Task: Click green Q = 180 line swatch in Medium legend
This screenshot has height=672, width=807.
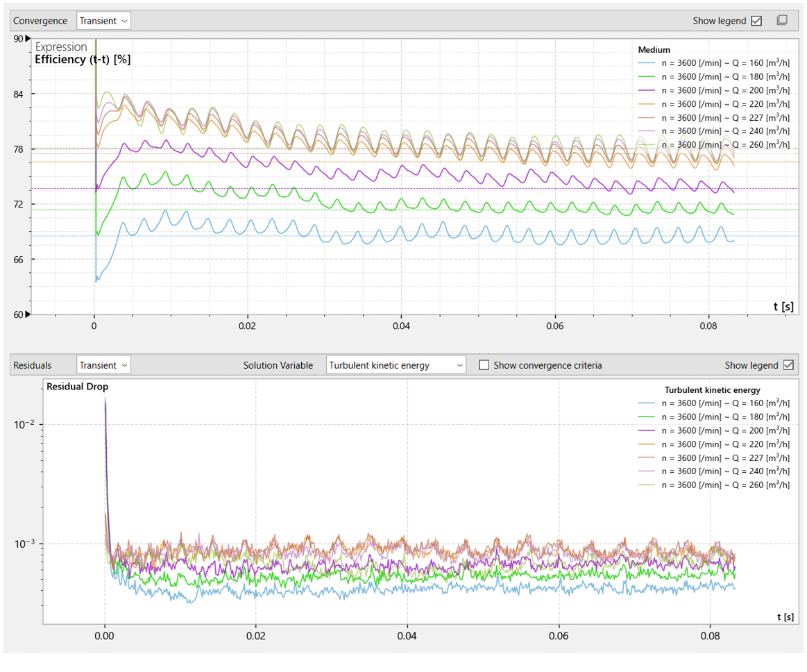Action: pos(647,77)
